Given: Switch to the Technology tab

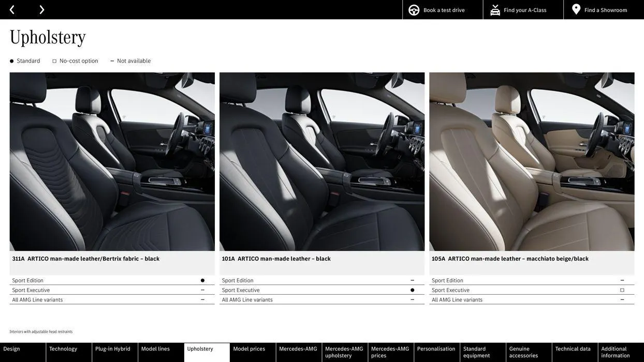Looking at the screenshot, I should (63, 349).
